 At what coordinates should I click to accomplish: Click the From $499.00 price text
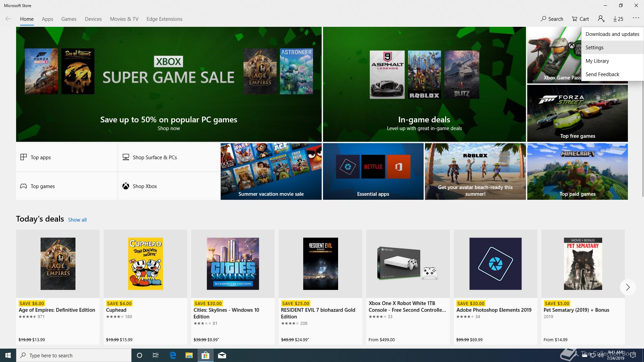click(x=382, y=340)
